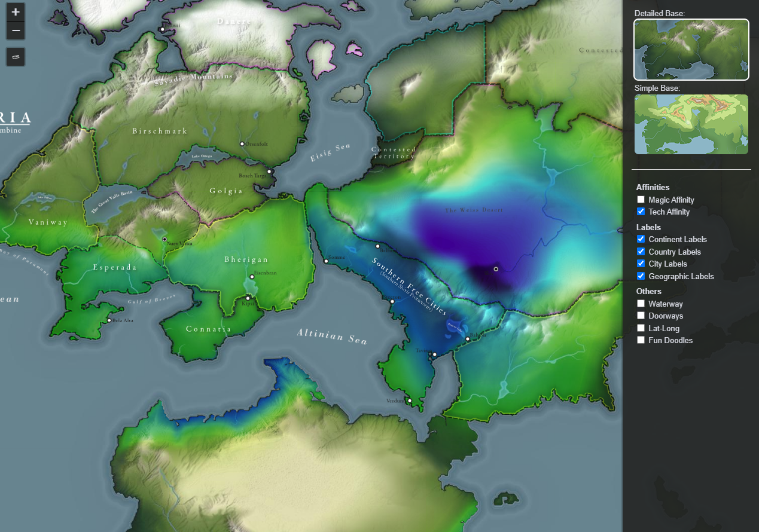The image size is (759, 532).
Task: Turn on Lat-Long grid
Action: point(641,328)
